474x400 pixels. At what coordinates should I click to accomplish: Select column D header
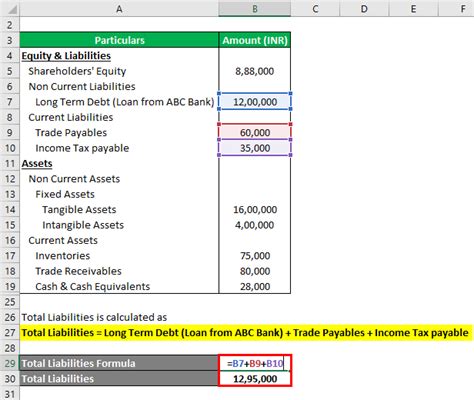364,8
